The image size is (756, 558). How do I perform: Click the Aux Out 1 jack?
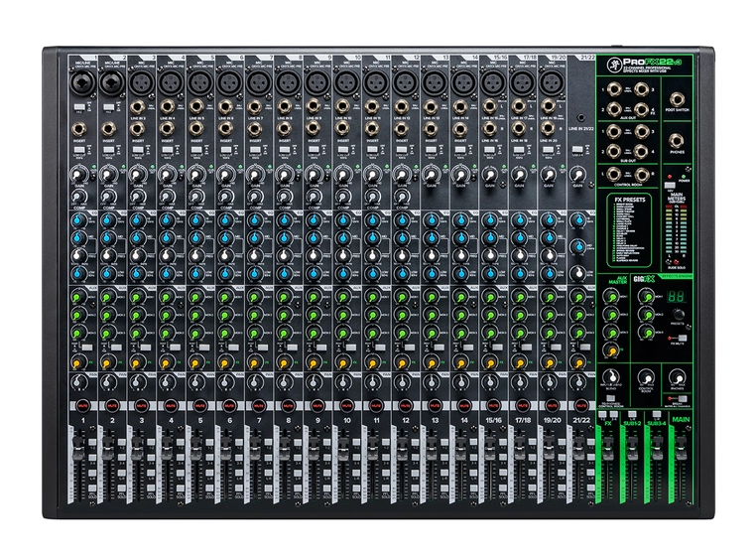coord(614,88)
